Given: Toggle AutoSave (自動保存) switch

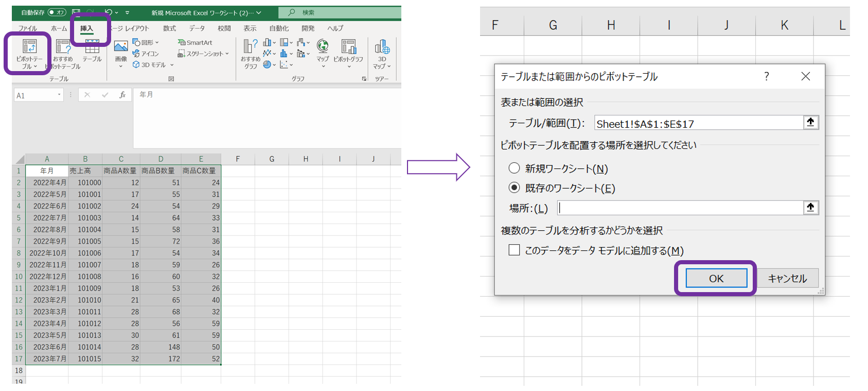Looking at the screenshot, I should [57, 12].
